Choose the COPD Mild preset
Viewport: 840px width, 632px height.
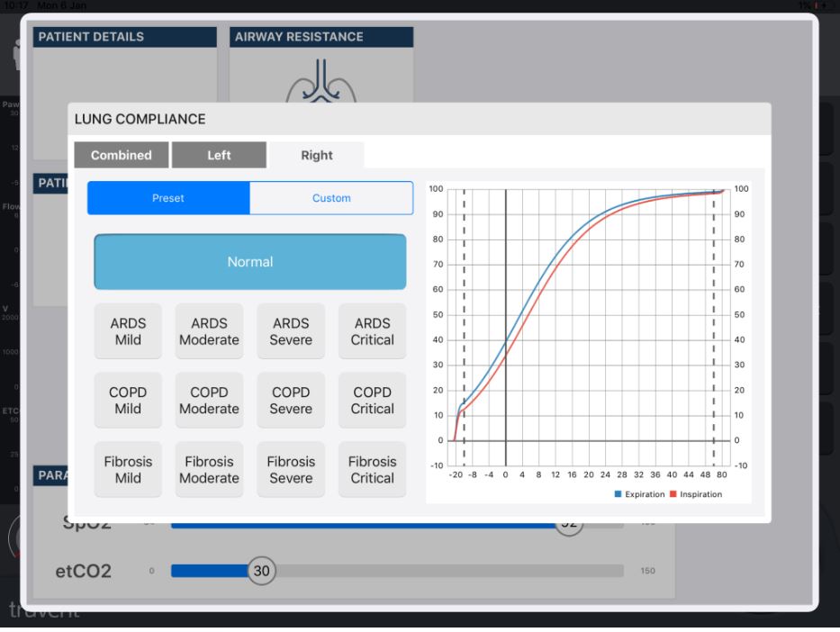[128, 400]
